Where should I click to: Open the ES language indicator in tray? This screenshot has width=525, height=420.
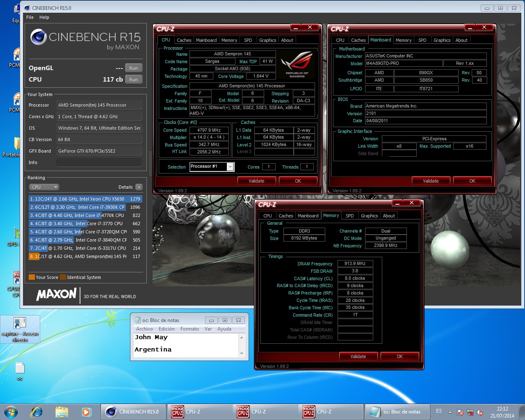(x=439, y=411)
